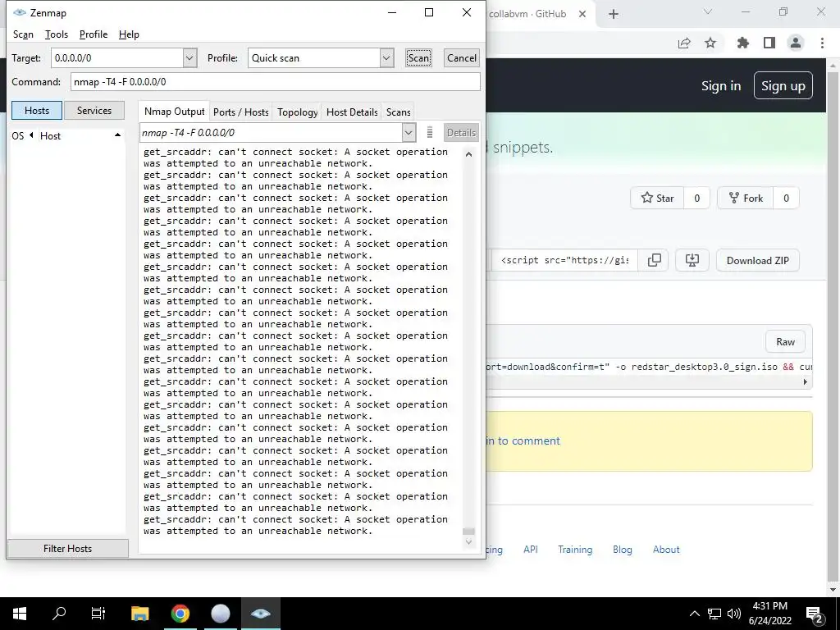Sort host list by OS column

(18, 135)
